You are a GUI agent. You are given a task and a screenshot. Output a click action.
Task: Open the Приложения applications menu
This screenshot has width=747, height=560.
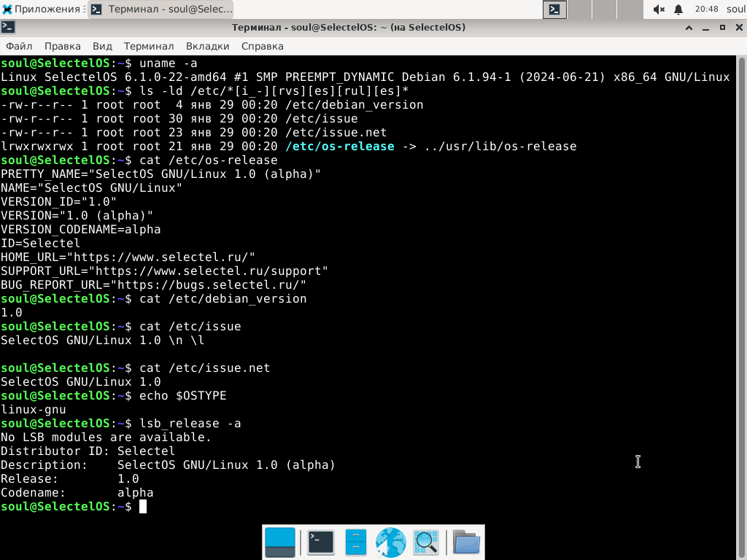(43, 9)
